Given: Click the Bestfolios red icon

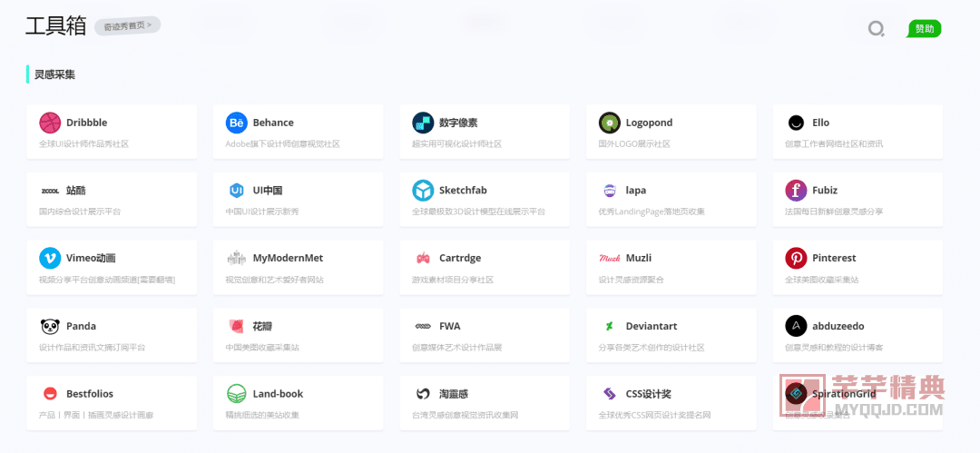Looking at the screenshot, I should point(50,394).
